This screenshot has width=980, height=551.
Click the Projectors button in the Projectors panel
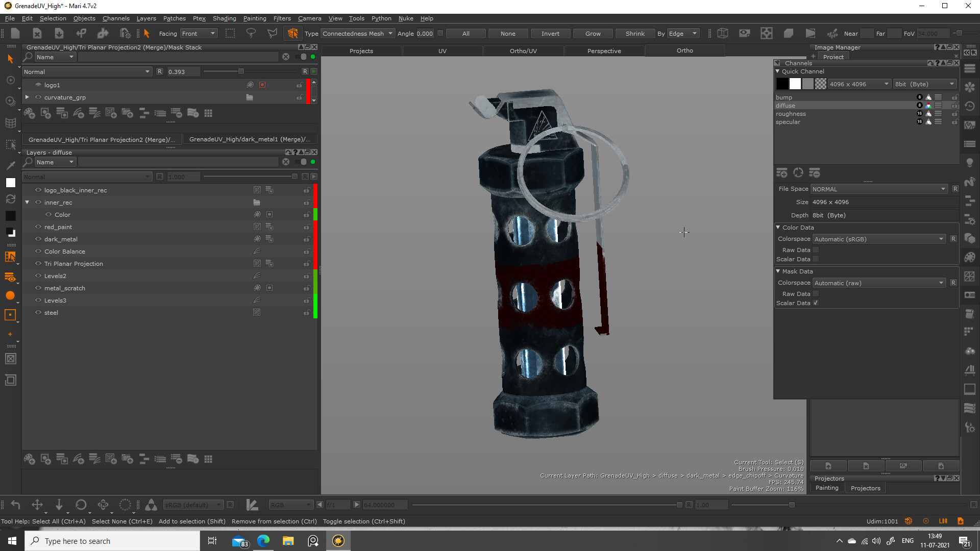(865, 488)
